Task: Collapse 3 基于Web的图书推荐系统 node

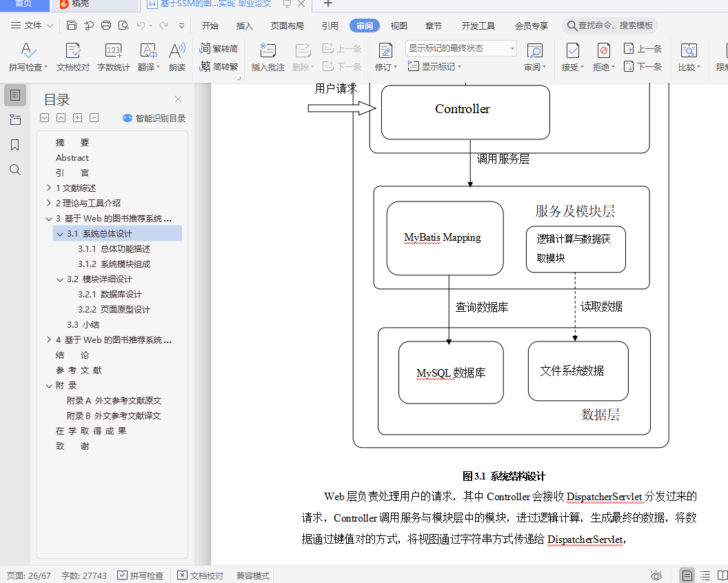Action: point(49,218)
